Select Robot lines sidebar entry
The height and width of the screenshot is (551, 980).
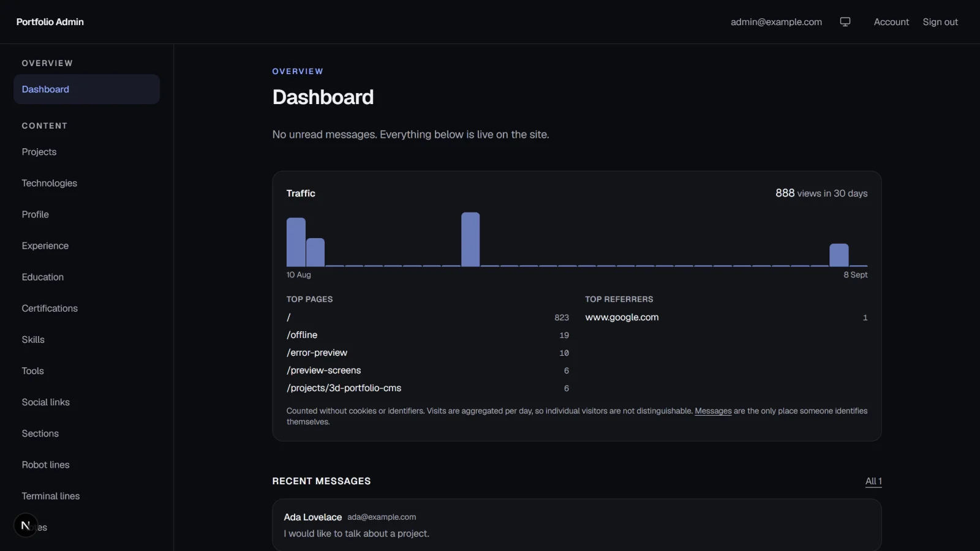(x=46, y=464)
